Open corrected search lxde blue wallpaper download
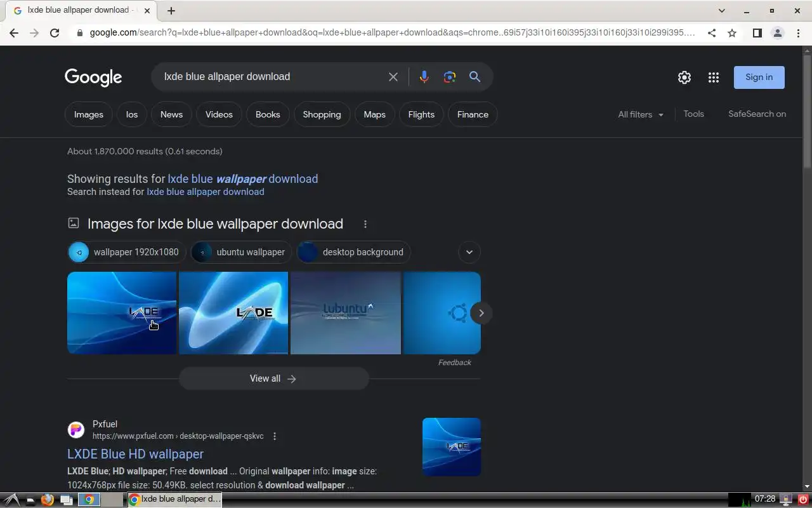The width and height of the screenshot is (812, 508). coord(243,179)
